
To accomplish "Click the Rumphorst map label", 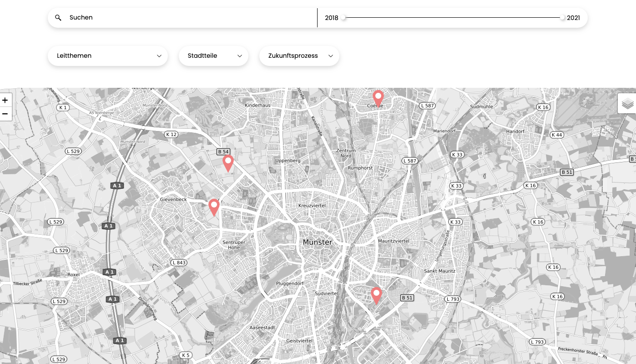I will (360, 168).
